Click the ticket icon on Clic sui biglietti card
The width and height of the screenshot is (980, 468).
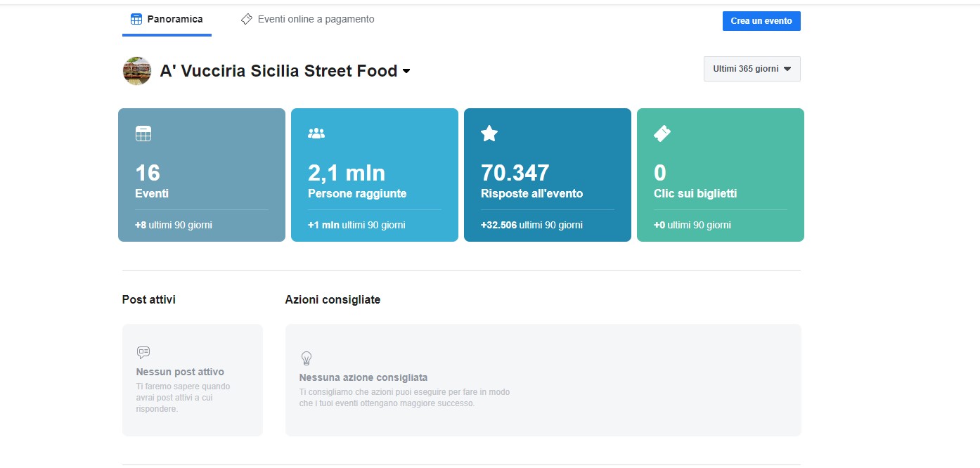point(662,134)
